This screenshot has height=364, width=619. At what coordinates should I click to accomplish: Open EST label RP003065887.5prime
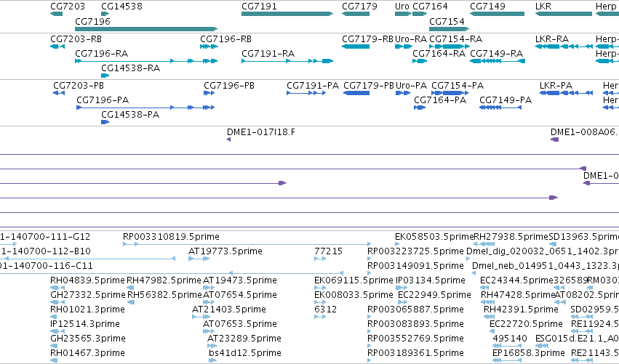point(415,310)
